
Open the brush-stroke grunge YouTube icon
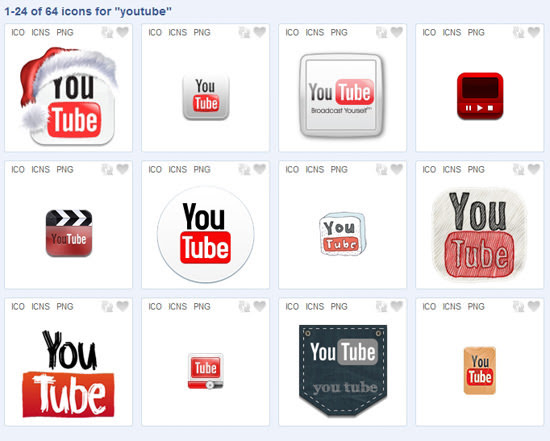(68, 374)
